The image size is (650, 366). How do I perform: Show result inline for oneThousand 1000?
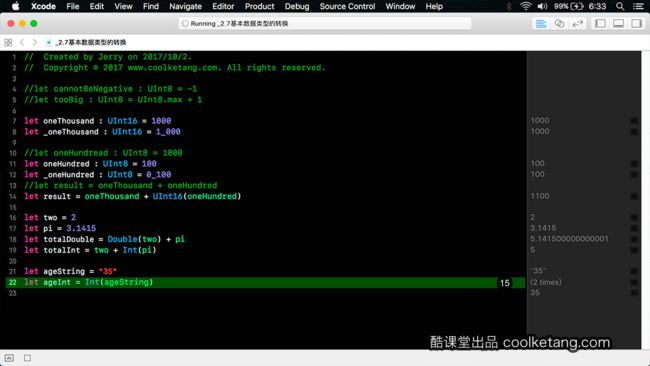[x=634, y=121]
